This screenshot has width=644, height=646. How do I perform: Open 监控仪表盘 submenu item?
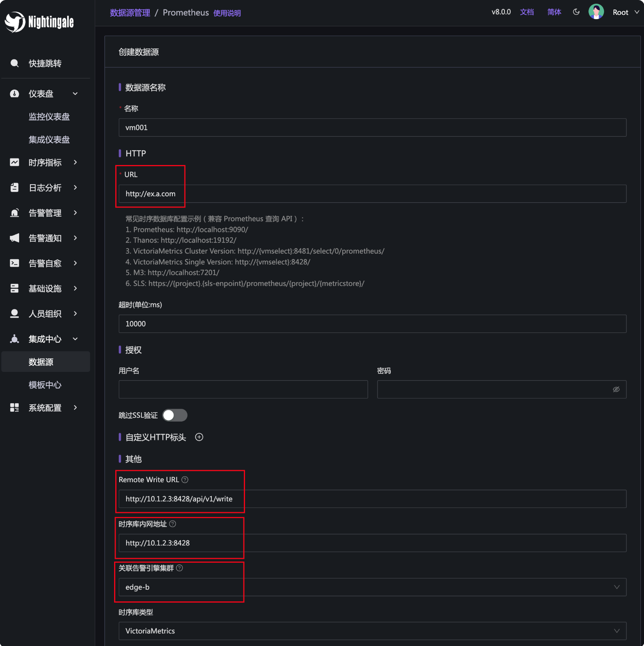click(49, 117)
